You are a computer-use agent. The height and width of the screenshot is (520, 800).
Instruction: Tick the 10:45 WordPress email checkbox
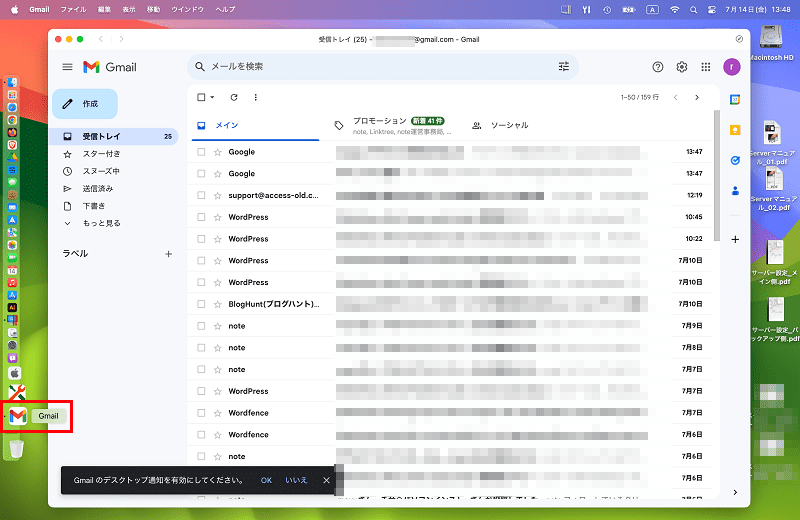point(201,217)
